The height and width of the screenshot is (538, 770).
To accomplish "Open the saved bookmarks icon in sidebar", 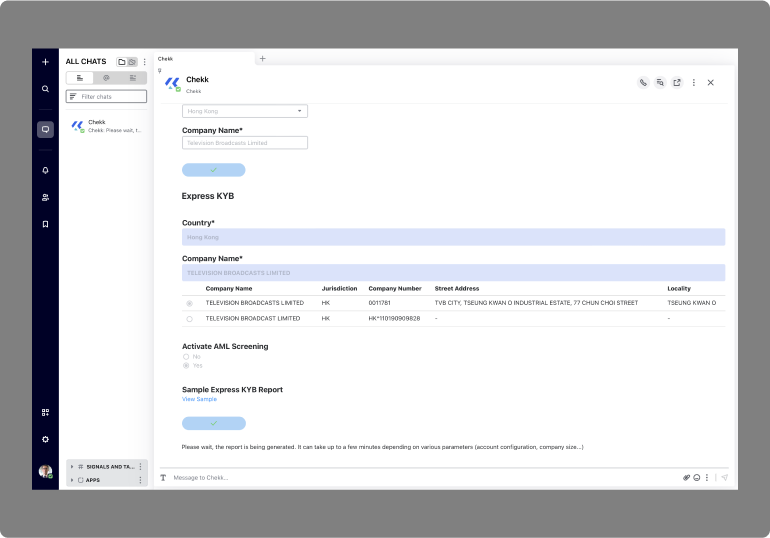I will pos(45,224).
